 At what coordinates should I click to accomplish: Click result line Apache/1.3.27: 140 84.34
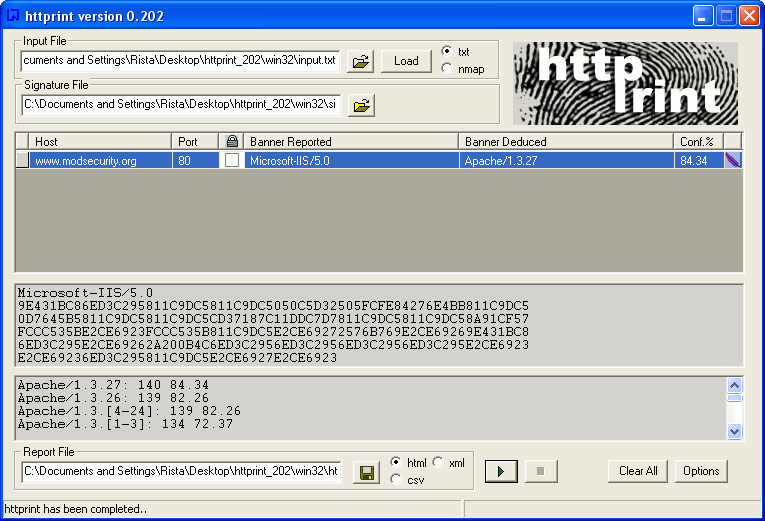113,385
